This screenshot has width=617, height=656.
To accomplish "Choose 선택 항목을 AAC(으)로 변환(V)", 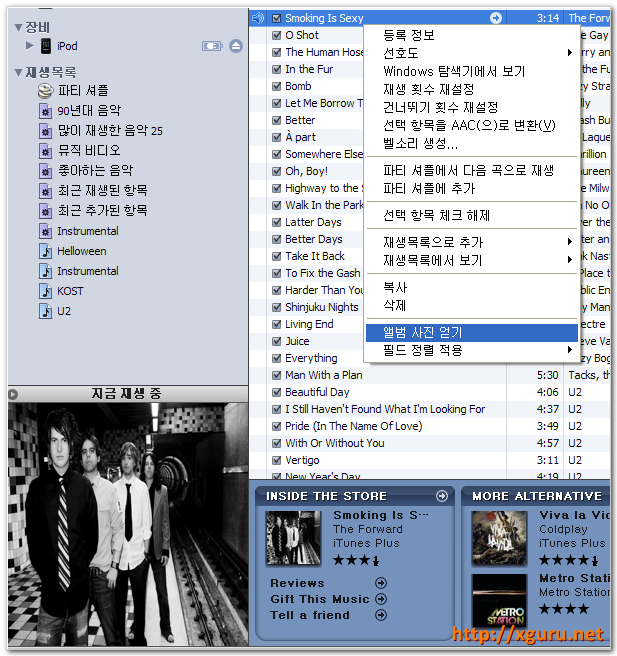I will pyautogui.click(x=471, y=125).
